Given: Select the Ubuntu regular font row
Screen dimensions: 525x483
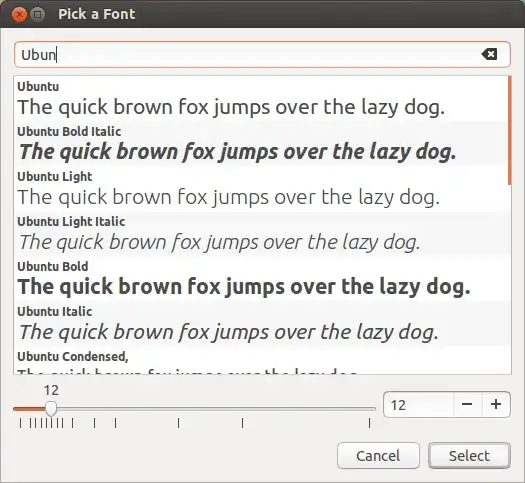Looking at the screenshot, I should tap(260, 99).
